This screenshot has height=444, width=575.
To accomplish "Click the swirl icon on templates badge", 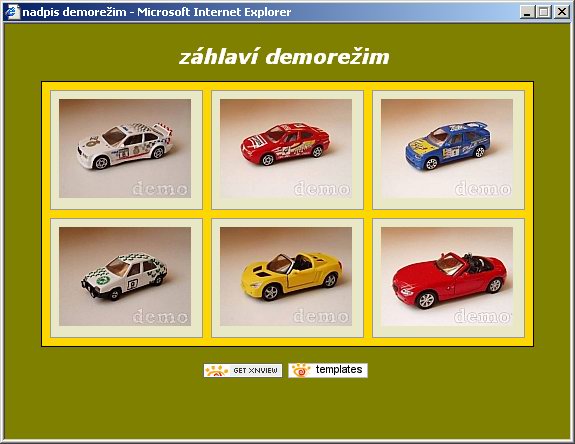I will [x=301, y=371].
